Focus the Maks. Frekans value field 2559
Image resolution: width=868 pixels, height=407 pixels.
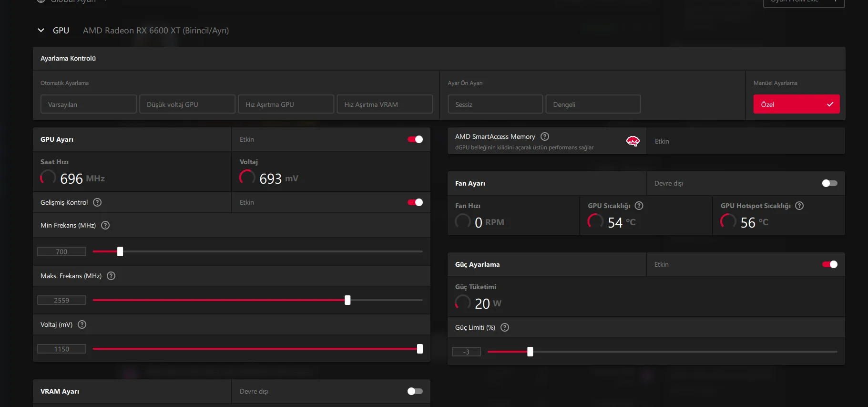pos(62,300)
